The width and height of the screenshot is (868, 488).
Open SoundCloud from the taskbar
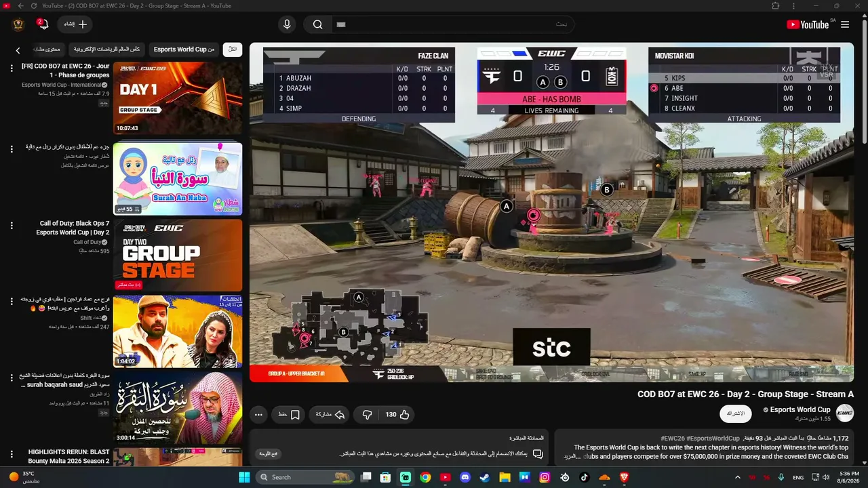point(604,477)
